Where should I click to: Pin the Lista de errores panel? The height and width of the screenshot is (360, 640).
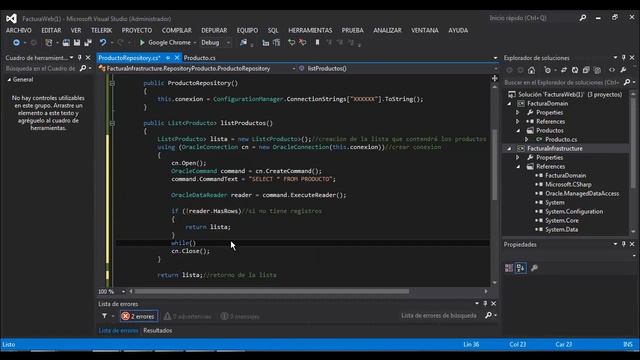485,304
